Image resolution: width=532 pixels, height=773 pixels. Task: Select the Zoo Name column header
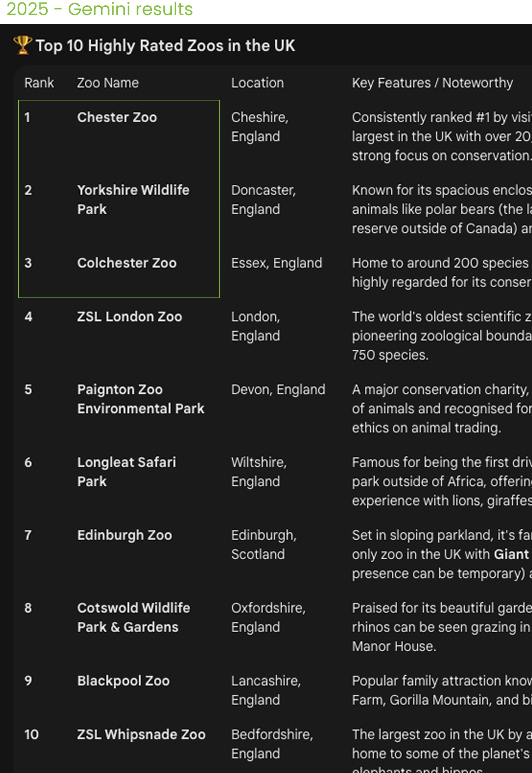click(108, 83)
